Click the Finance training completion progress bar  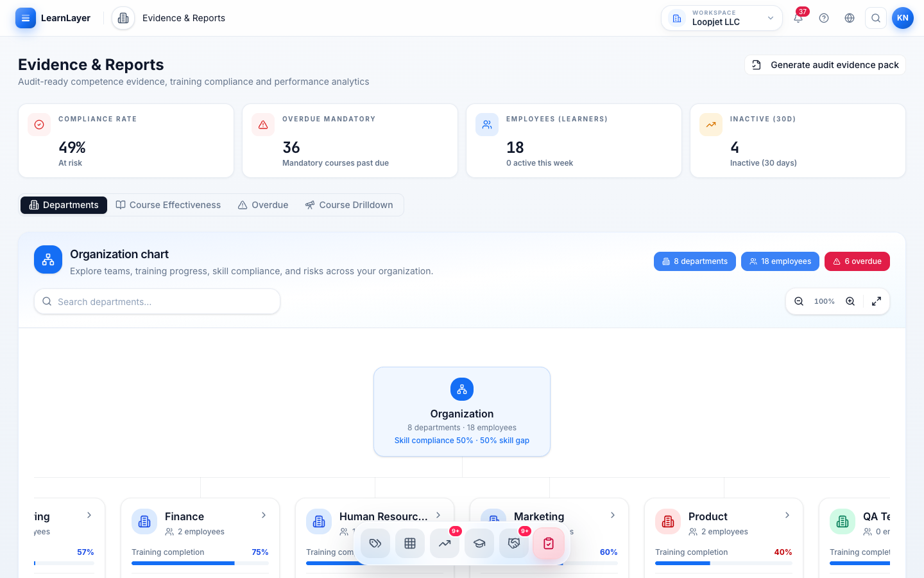click(x=200, y=563)
